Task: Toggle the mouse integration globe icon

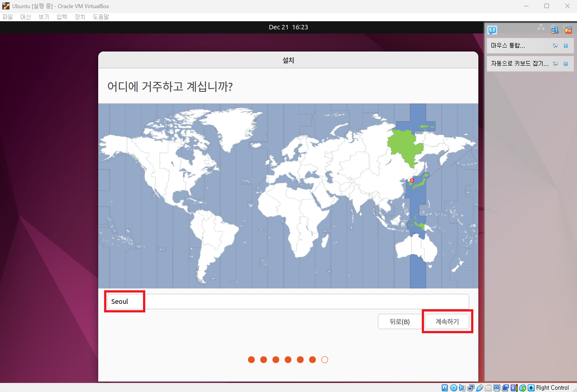Action: (523, 387)
